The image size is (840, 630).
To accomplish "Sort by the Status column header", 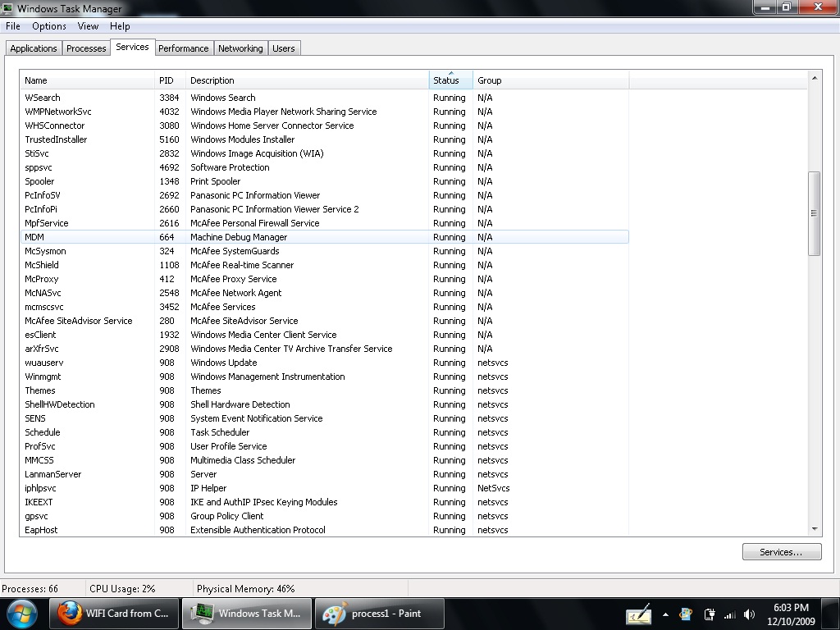I will tap(450, 80).
